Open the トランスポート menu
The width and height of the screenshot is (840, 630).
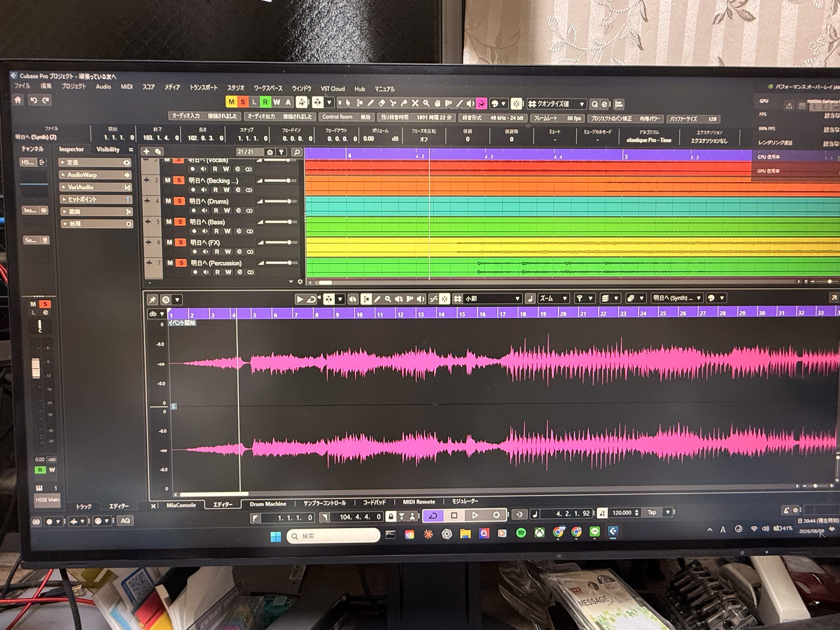point(203,87)
